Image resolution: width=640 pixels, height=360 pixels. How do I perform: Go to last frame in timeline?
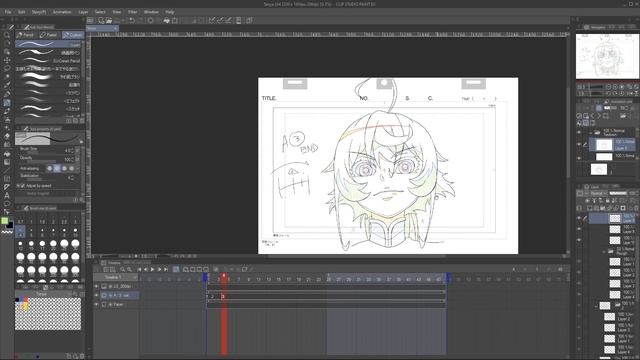[x=166, y=269]
